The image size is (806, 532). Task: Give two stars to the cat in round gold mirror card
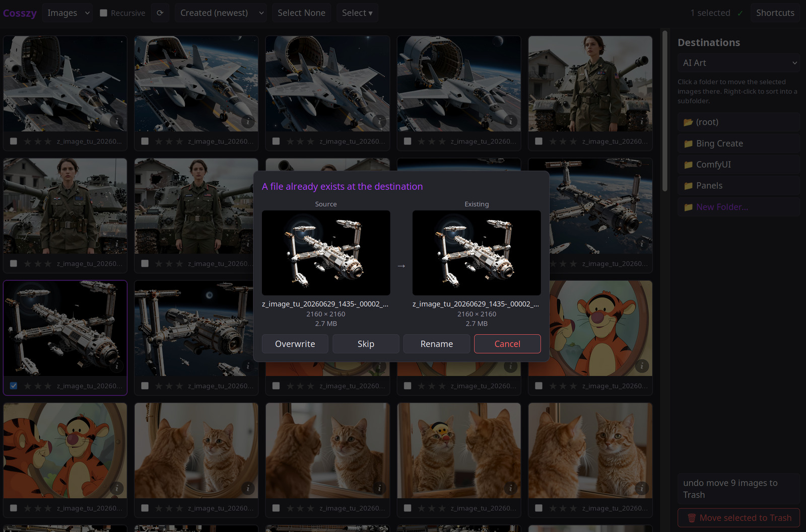[169, 508]
